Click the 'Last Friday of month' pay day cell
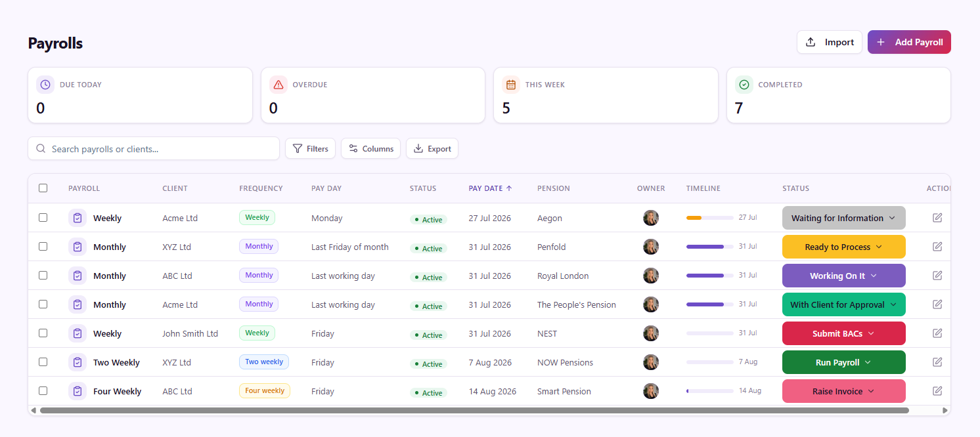The width and height of the screenshot is (980, 437). tap(350, 247)
